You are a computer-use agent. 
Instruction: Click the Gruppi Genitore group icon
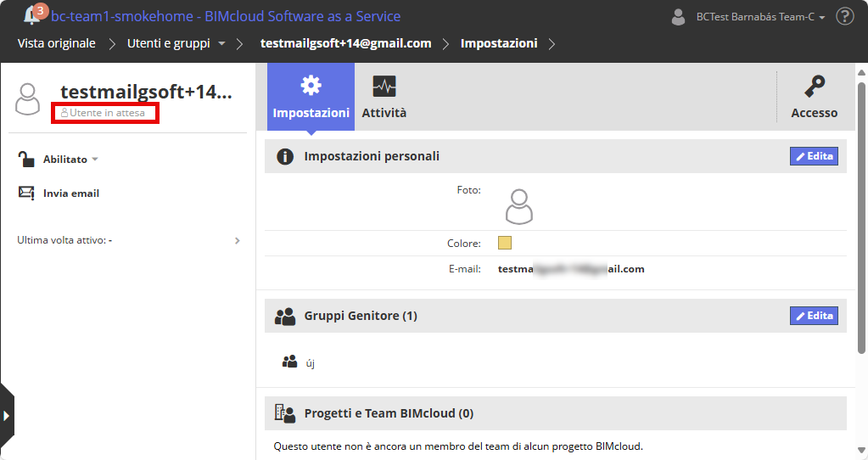click(x=285, y=317)
